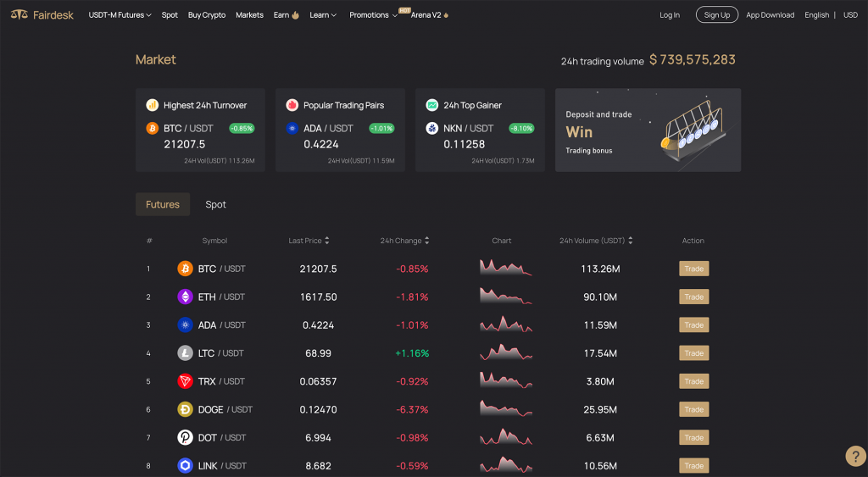Go to Markets in navigation
Screen dimensions: 868x477
(x=250, y=15)
